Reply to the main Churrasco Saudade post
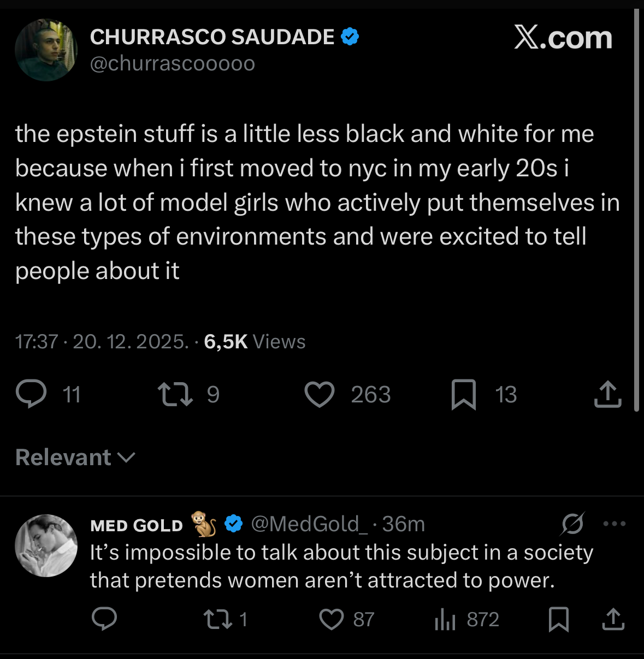 point(32,394)
